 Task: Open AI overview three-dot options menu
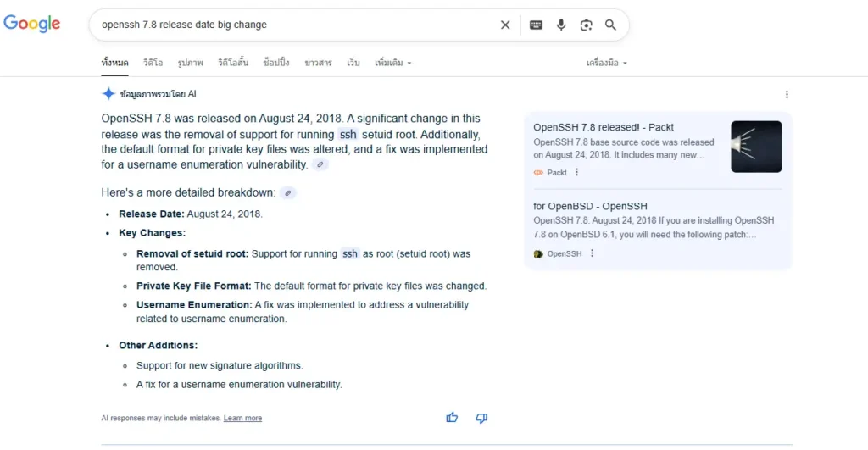click(787, 95)
